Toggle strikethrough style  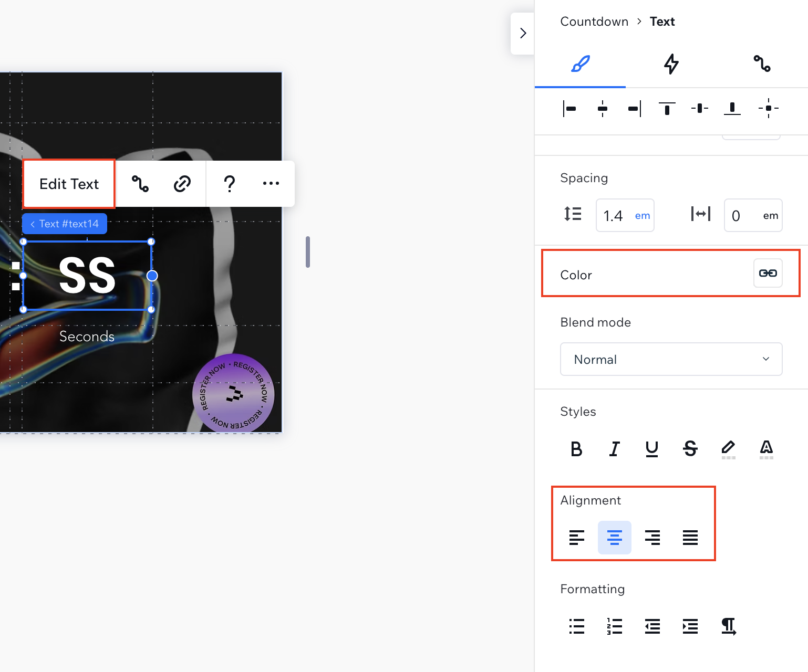pos(690,449)
